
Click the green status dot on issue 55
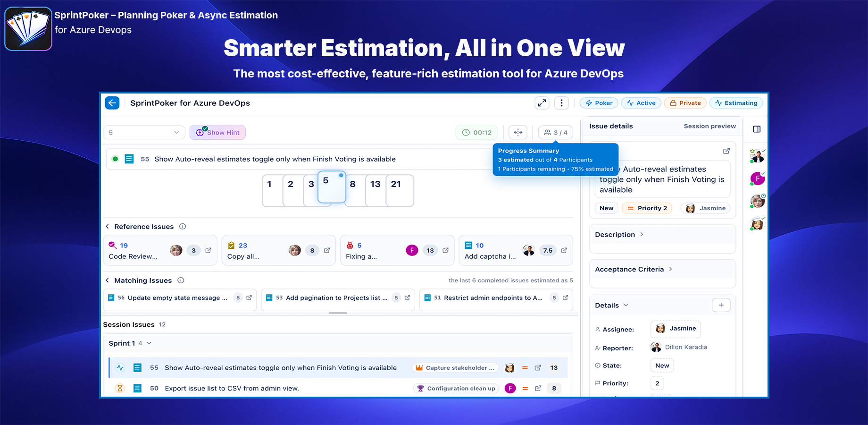pyautogui.click(x=115, y=159)
